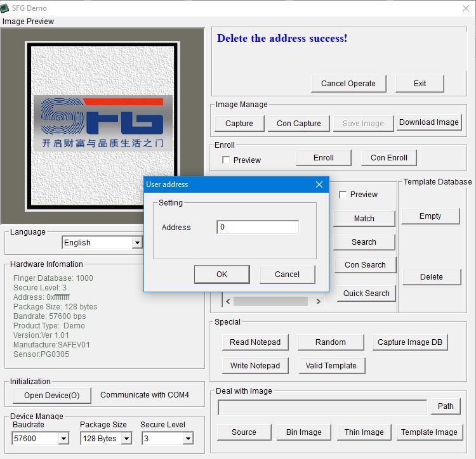
Task: Click the 'Sensor:PG0305' text
Action: click(41, 354)
